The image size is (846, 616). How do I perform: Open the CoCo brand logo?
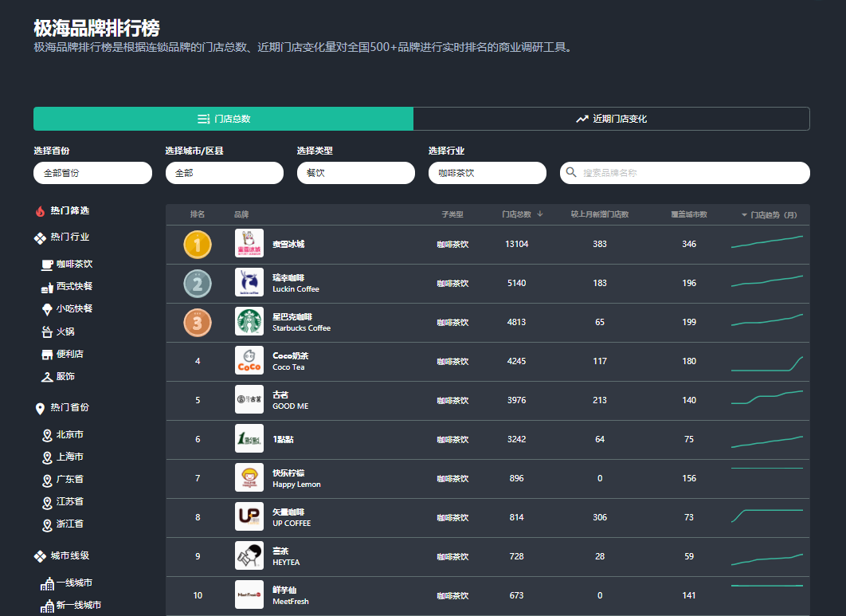tap(249, 360)
